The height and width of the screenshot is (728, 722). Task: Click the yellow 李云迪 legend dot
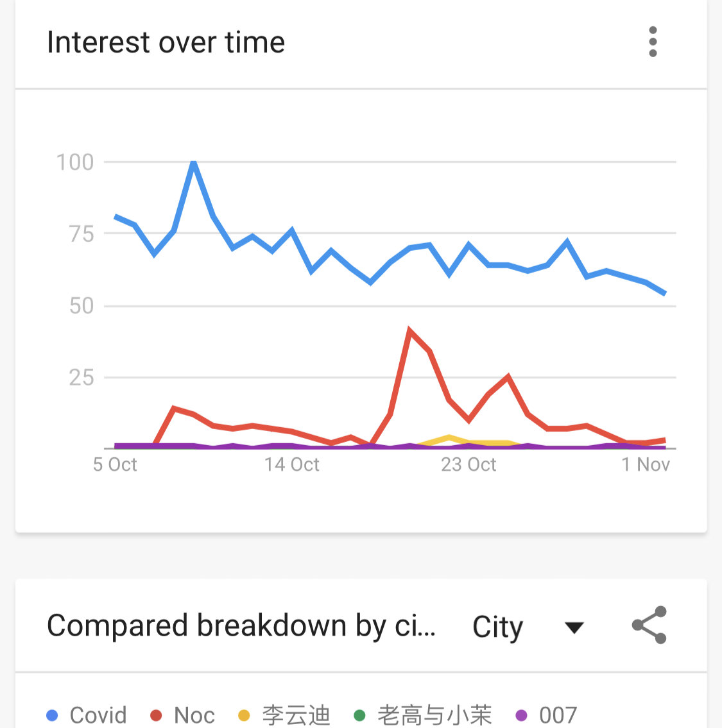pyautogui.click(x=244, y=715)
